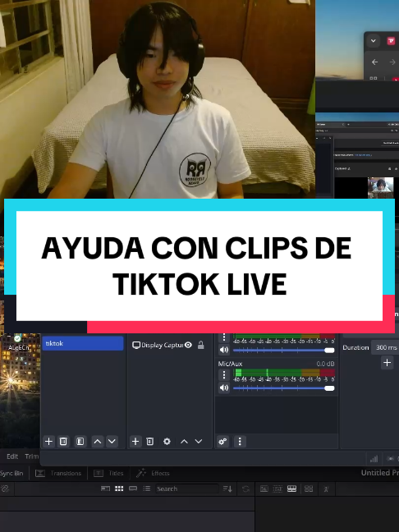This screenshot has height=532, width=399.
Task: Mute the Mic/Aux speaker icon
Action: [224, 388]
